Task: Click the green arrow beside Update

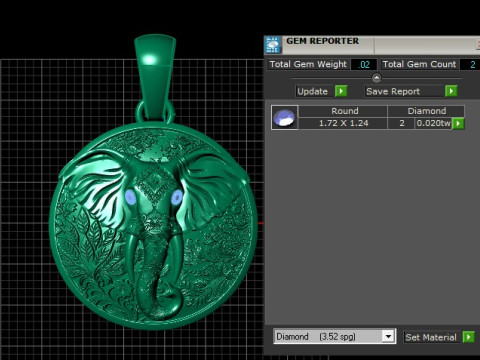Action: point(341,91)
